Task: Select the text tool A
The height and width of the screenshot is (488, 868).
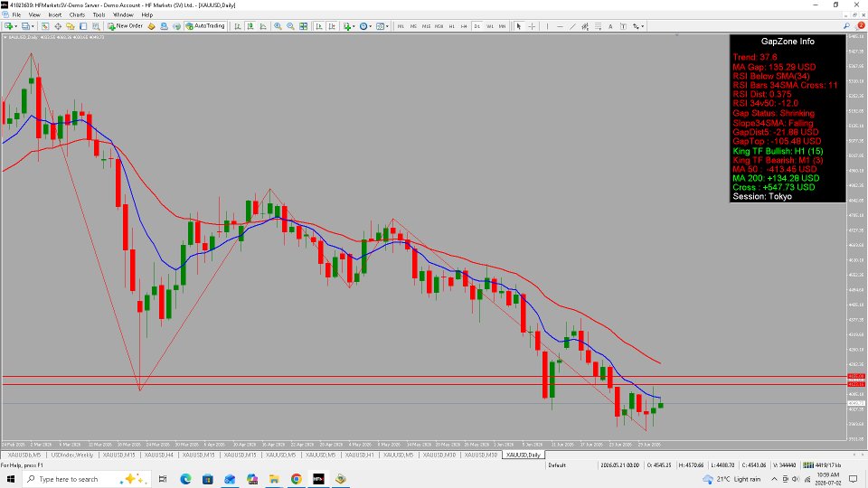Action: point(610,26)
